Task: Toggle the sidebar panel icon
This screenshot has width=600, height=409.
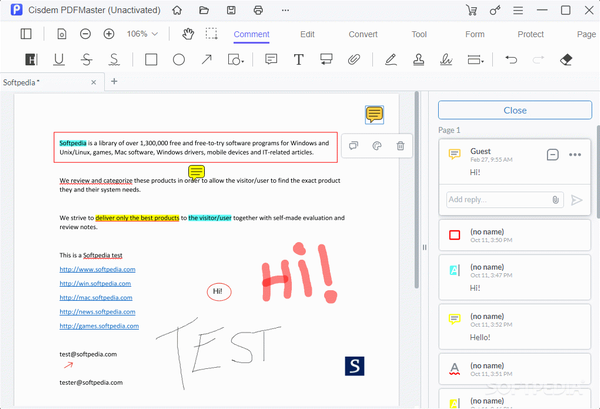Action: click(x=26, y=34)
